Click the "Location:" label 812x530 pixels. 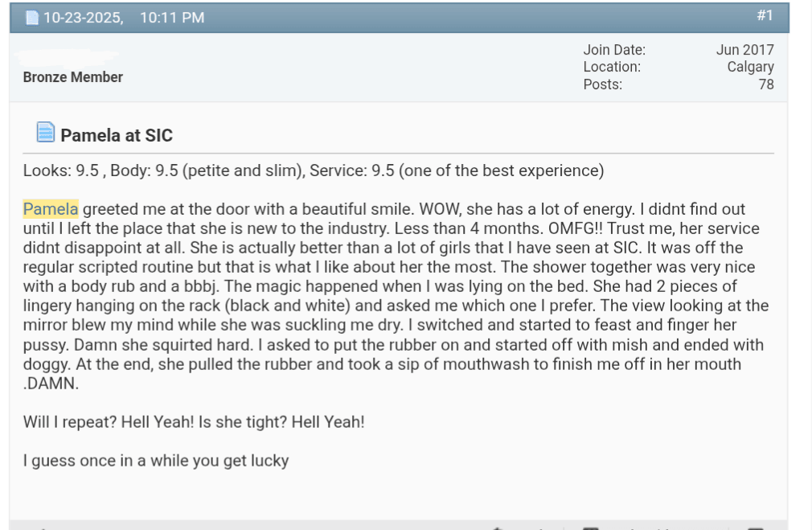(612, 67)
